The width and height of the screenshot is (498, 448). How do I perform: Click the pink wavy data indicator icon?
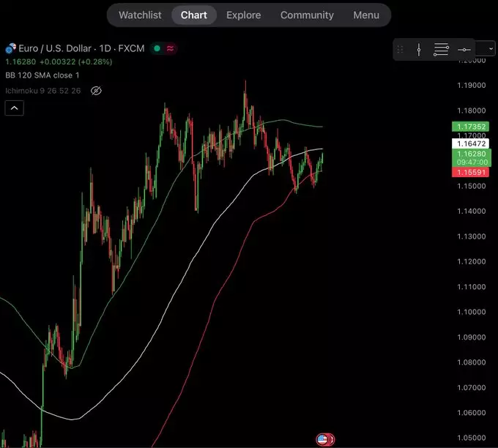click(x=170, y=48)
